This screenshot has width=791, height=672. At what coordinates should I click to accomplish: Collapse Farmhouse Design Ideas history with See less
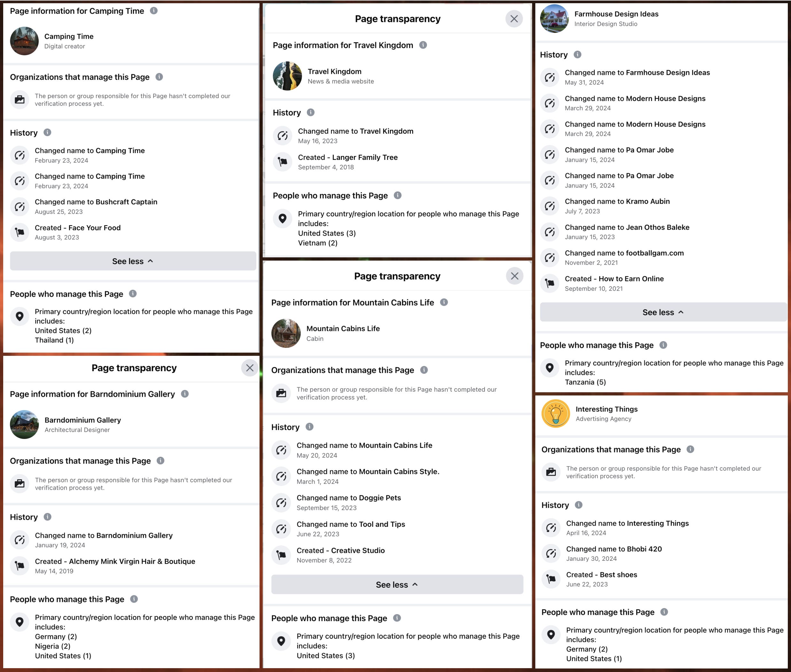(x=663, y=312)
